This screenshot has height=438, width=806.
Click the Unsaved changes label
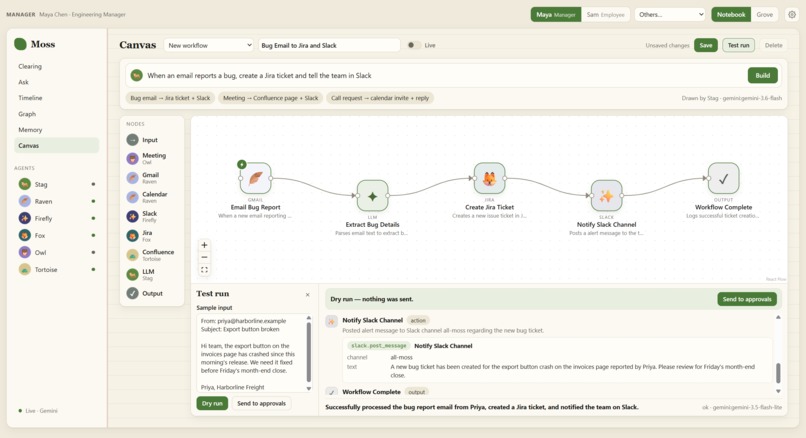click(667, 45)
